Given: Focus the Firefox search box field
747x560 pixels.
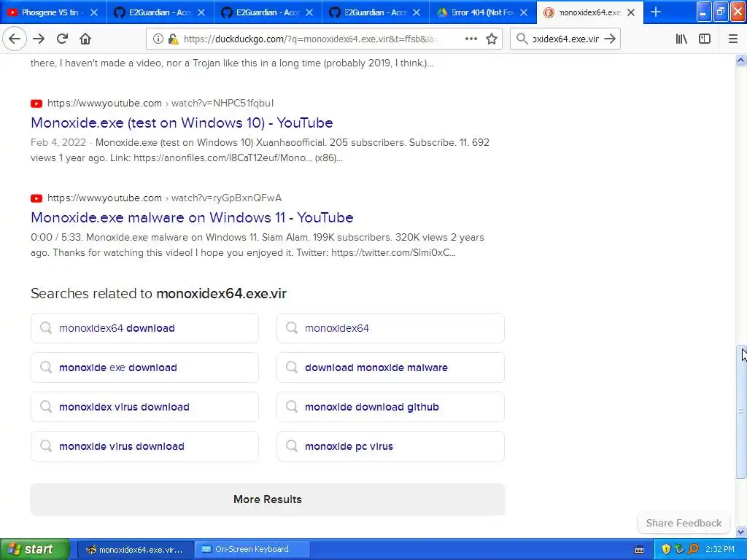Looking at the screenshot, I should (x=565, y=39).
